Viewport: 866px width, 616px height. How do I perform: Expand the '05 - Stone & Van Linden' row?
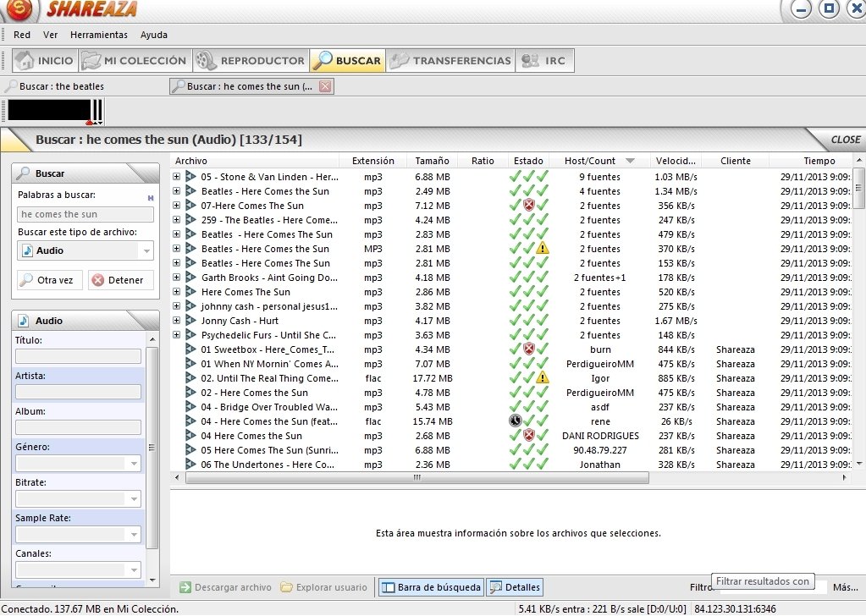coord(176,177)
